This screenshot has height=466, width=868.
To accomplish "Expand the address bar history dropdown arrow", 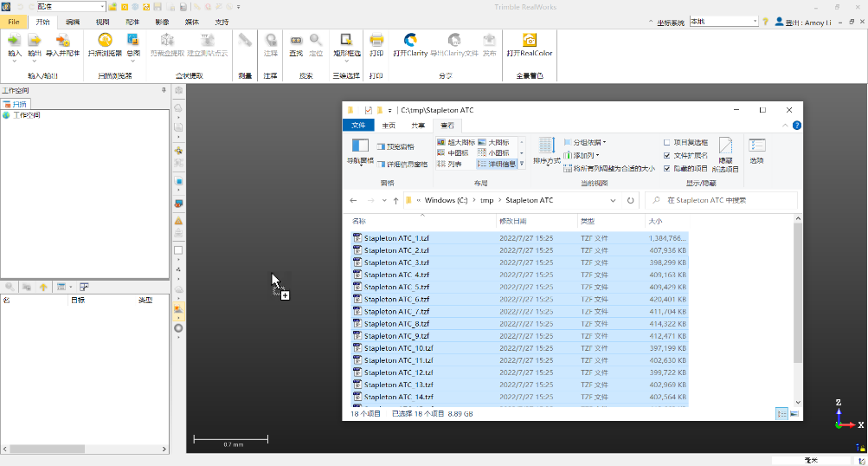I will click(x=613, y=201).
